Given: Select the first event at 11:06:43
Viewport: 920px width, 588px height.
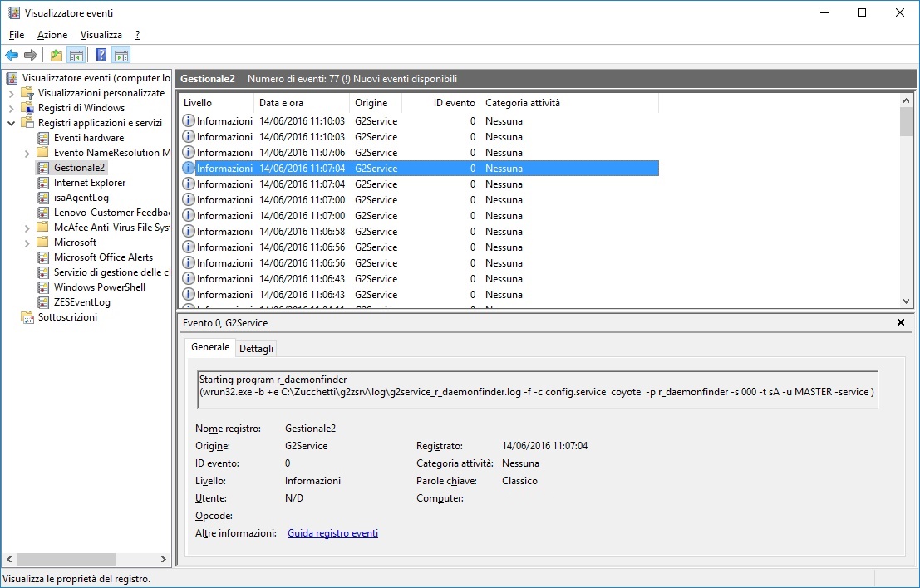Looking at the screenshot, I should [x=420, y=279].
